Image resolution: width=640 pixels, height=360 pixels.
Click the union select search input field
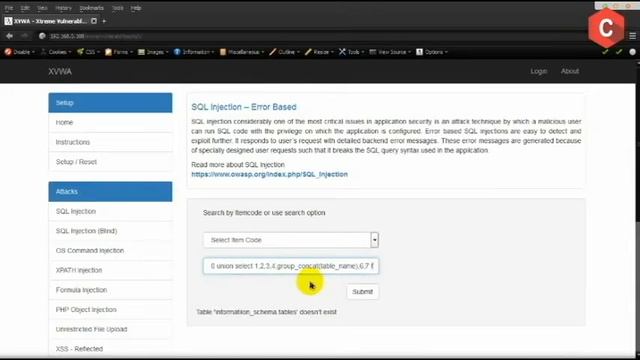click(291, 266)
